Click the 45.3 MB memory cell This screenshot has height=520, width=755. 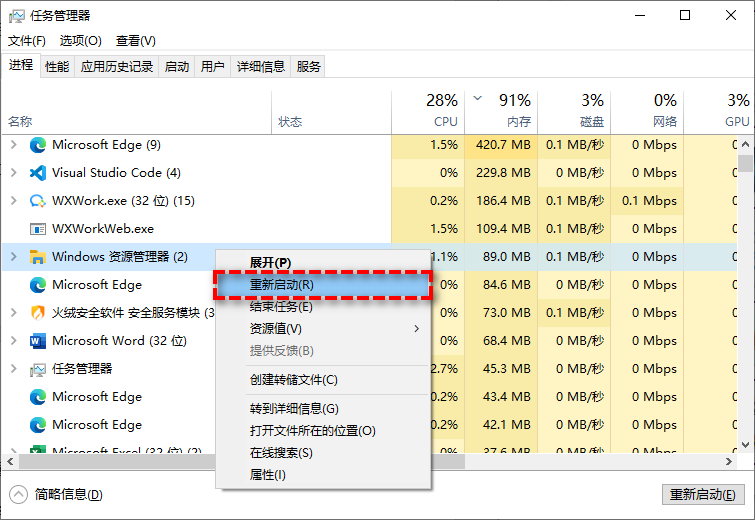[501, 369]
